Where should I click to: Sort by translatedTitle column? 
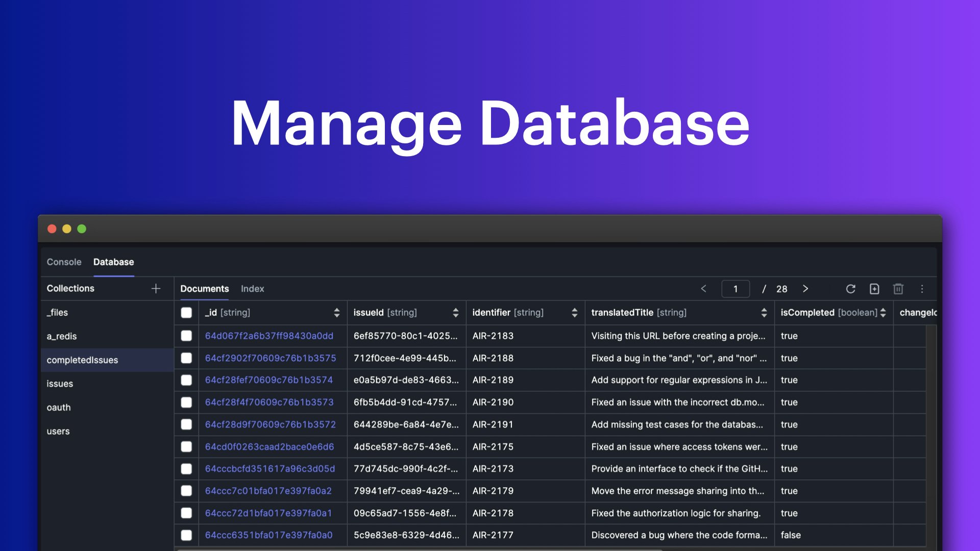pyautogui.click(x=764, y=313)
